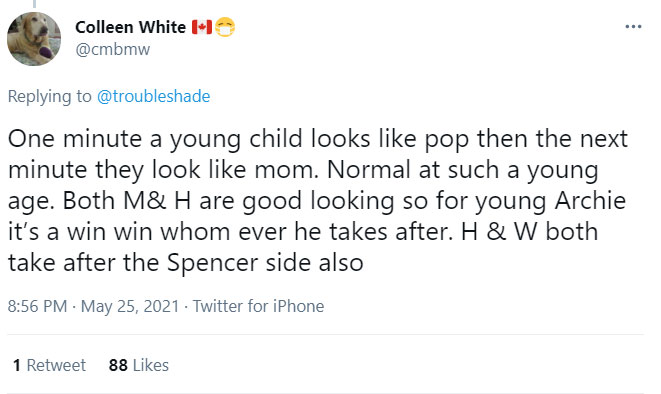Click the May 25, 2021 date
The width and height of the screenshot is (661, 394).
pyautogui.click(x=130, y=306)
